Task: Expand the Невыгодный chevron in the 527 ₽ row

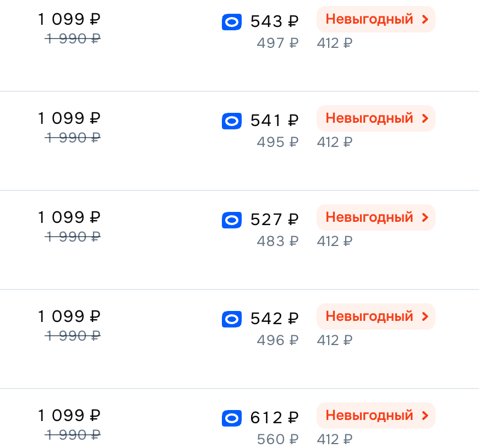Action: 424,217
